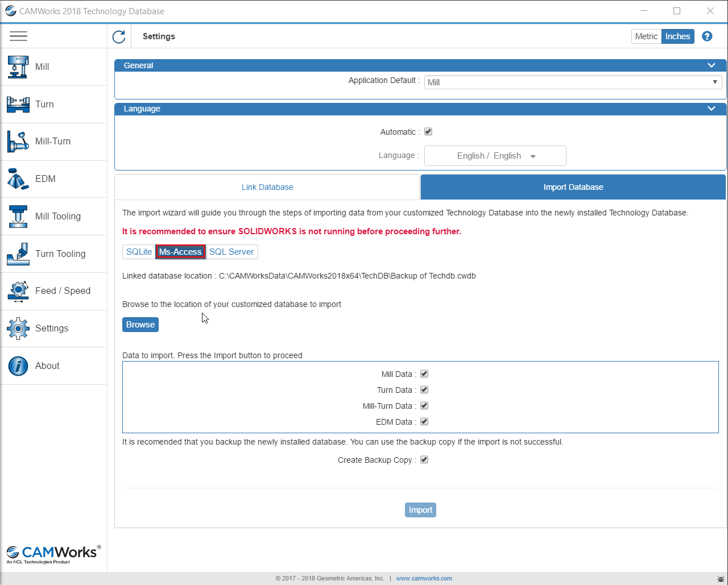Click the Language section header title

tap(142, 109)
